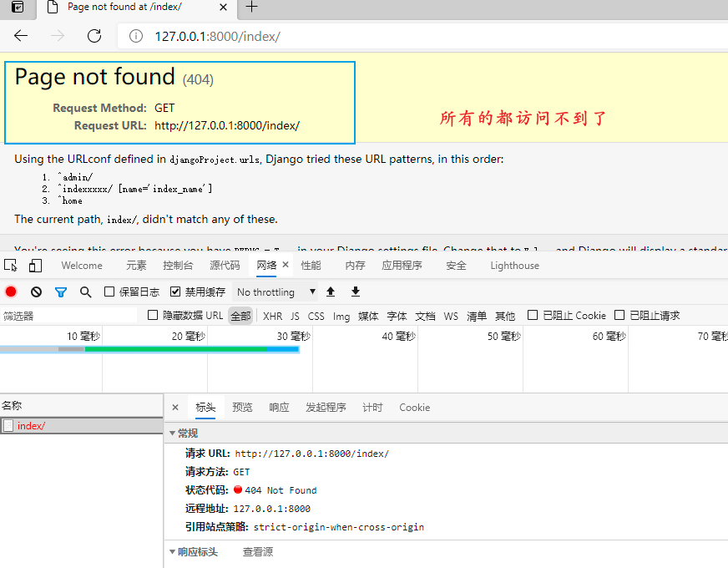Switch to 源代码 tab
728x568 pixels.
225,266
